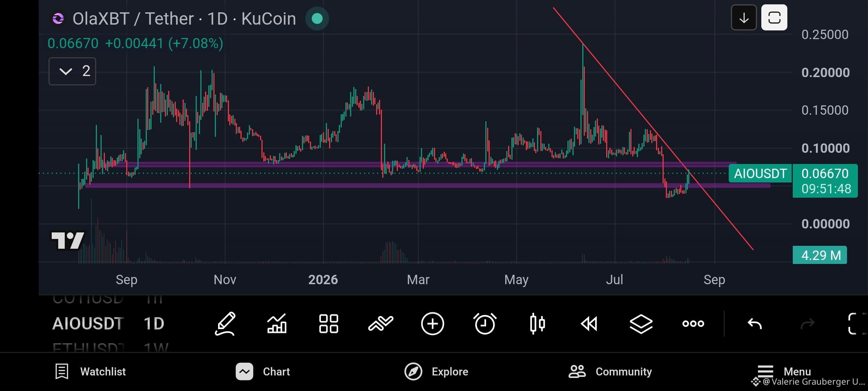The image size is (868, 391).
Task: Toggle fullscreen with the corner brackets icon
Action: [857, 323]
